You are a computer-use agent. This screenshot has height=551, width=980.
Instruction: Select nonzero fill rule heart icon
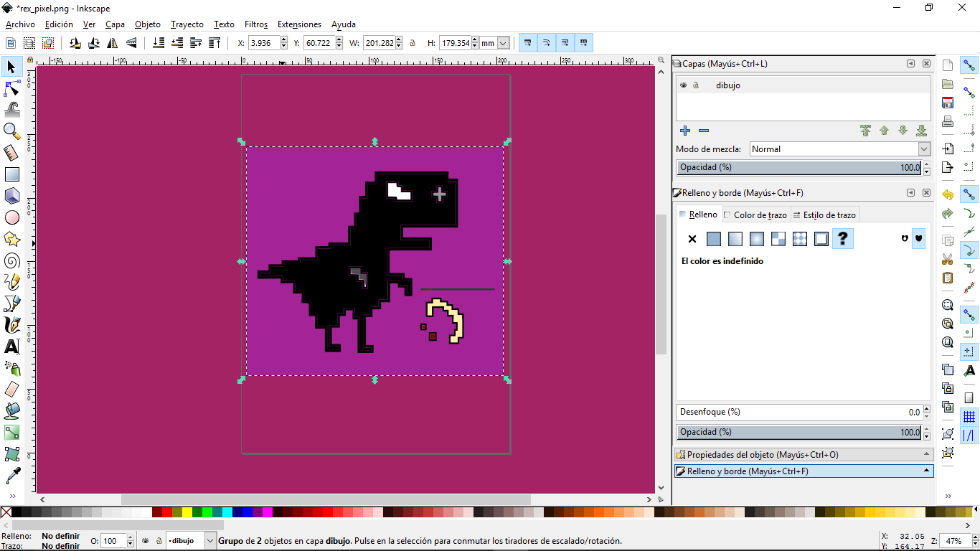918,238
